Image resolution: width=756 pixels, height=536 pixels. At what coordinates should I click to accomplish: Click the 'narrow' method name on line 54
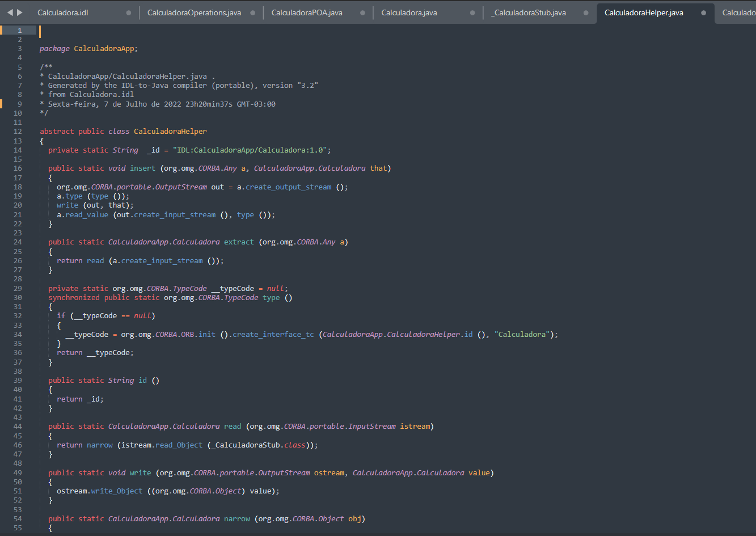tap(237, 518)
